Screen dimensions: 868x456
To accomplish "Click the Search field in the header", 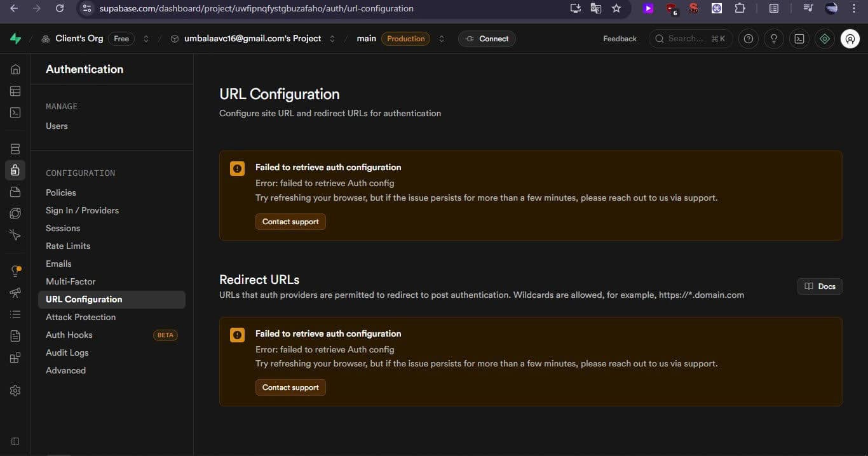I will coord(690,39).
